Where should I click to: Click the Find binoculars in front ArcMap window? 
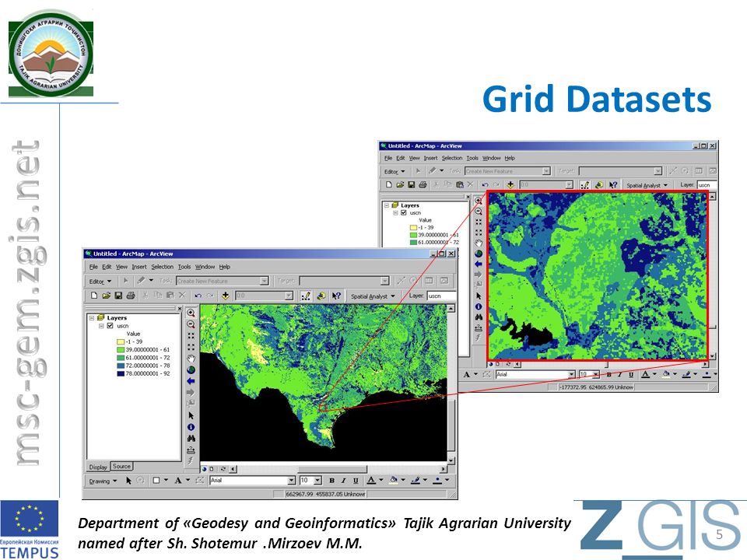191,439
